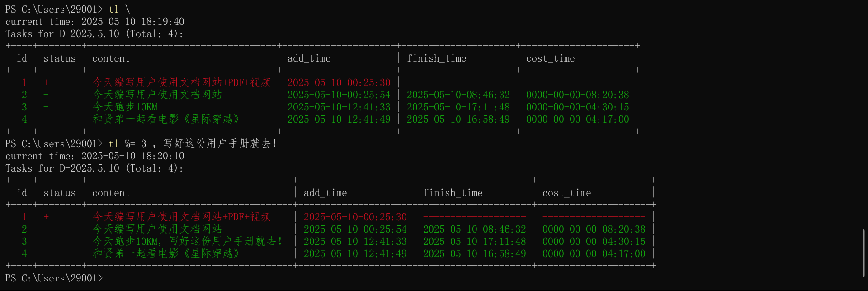
Task: Click red '+' status in second table
Action: (46, 217)
